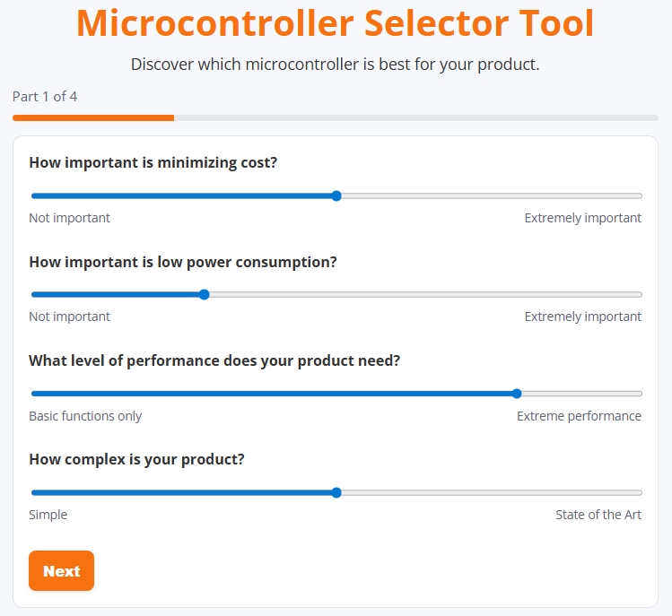Click the low power consumption slider handle
The image size is (672, 616).
point(204,294)
